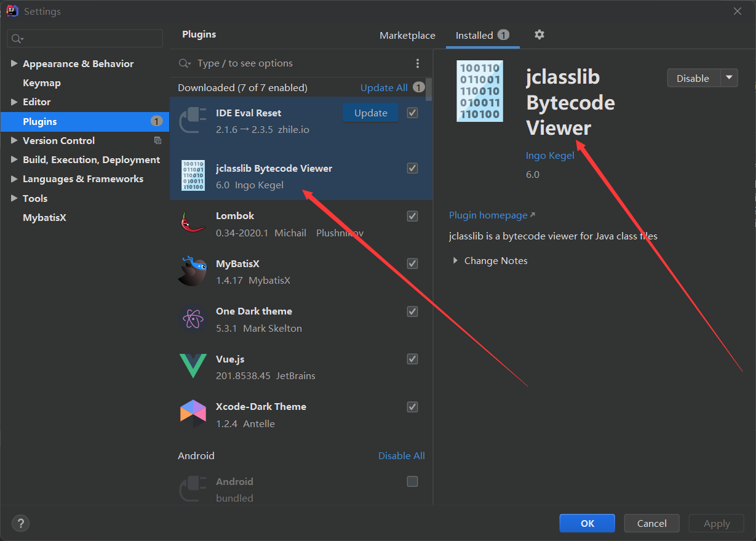The width and height of the screenshot is (756, 541).
Task: Select the One Dark theme plugin name
Action: pyautogui.click(x=254, y=311)
